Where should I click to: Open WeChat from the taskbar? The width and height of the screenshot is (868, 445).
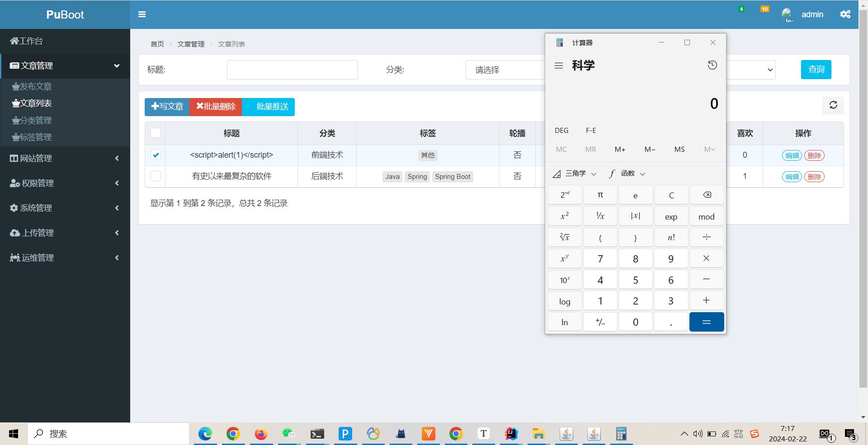pos(289,434)
